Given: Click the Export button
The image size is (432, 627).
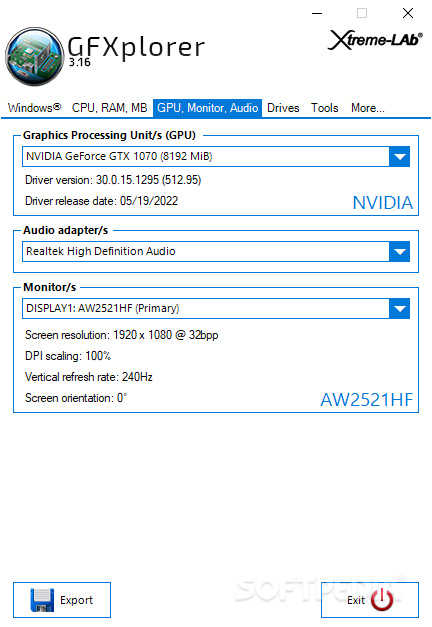Looking at the screenshot, I should pyautogui.click(x=62, y=600).
